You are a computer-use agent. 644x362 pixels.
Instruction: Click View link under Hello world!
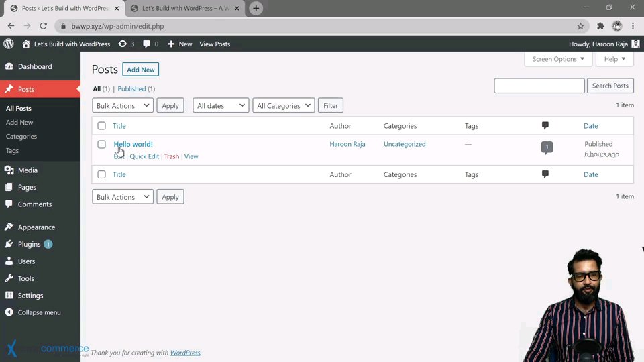(191, 156)
